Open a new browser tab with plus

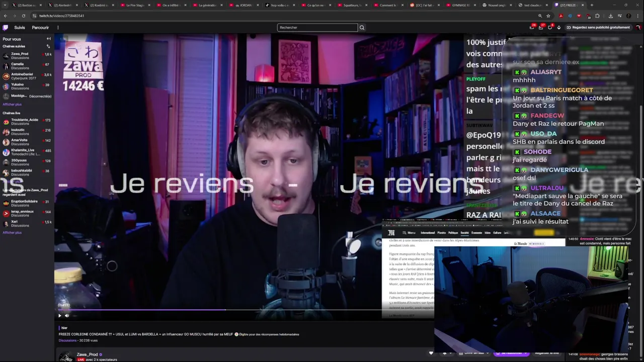click(592, 5)
